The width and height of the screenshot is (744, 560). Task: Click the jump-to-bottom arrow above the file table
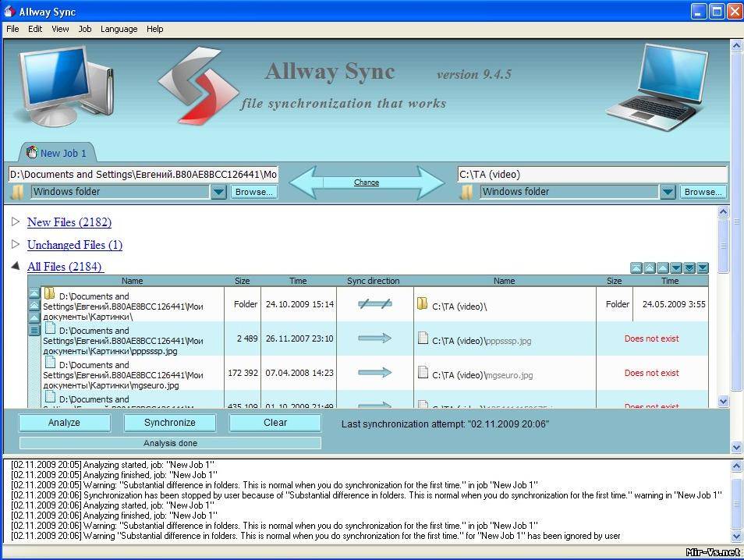coord(703,268)
